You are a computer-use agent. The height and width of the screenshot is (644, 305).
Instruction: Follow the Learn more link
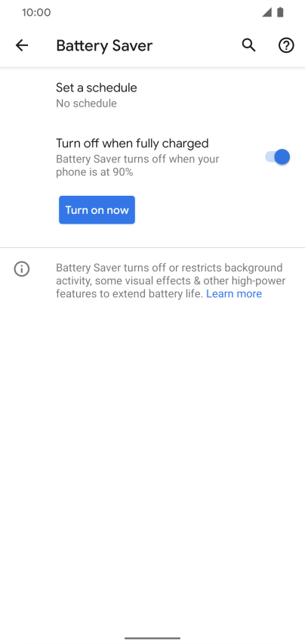click(x=234, y=294)
